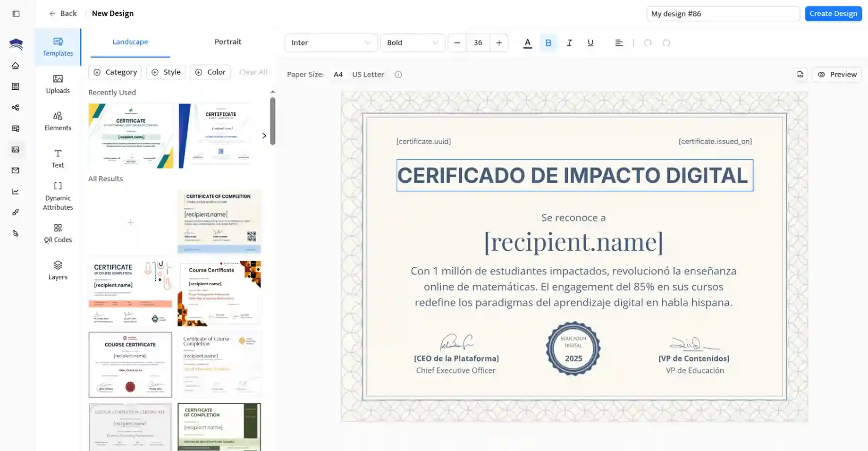The width and height of the screenshot is (868, 451).
Task: Open the Uploads panel
Action: point(58,84)
